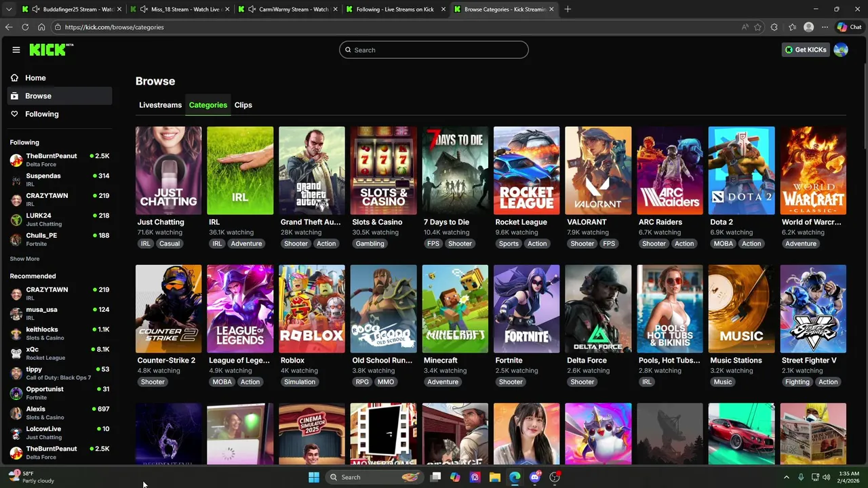Click the Gambling tag under Slots & Casino
The height and width of the screenshot is (488, 868).
[370, 244]
